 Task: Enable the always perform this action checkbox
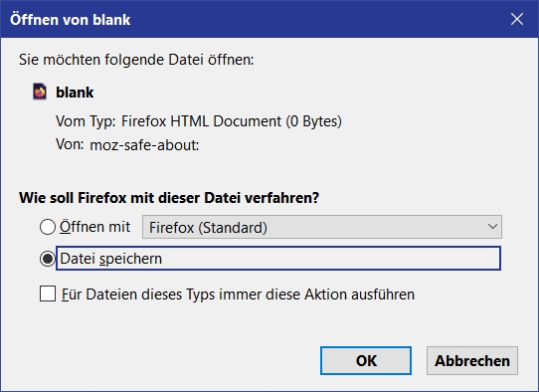pos(48,294)
